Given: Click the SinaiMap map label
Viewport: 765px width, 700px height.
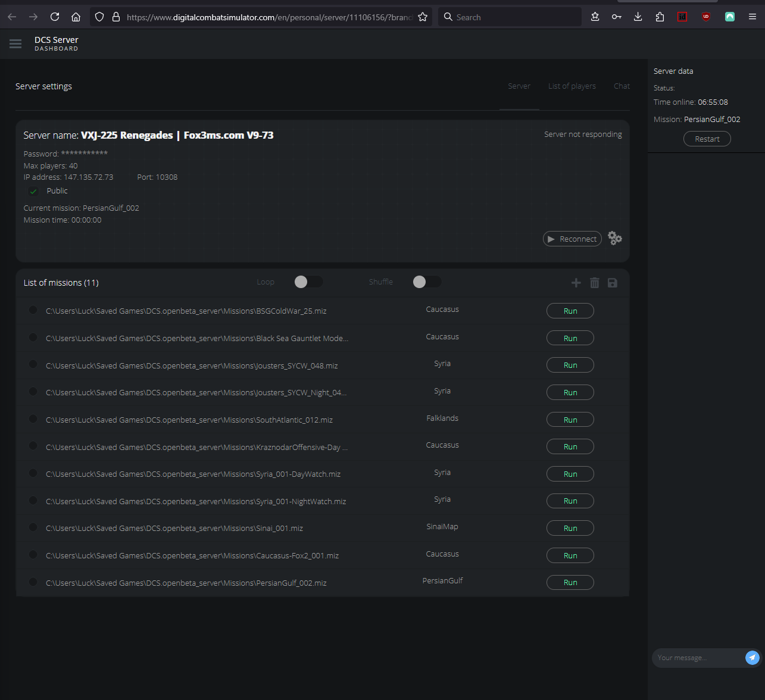Looking at the screenshot, I should [x=442, y=527].
